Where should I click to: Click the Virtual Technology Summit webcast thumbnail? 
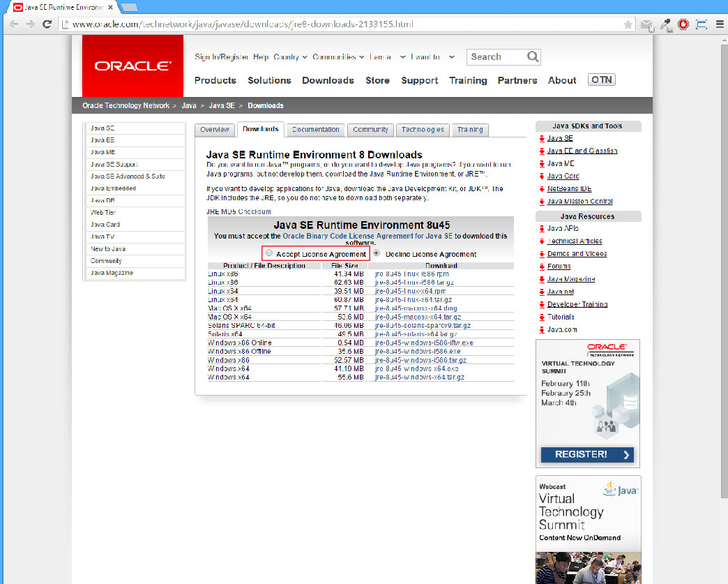click(x=589, y=530)
